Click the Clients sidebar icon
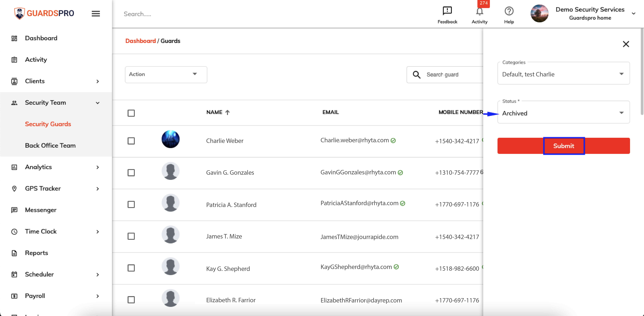This screenshot has height=316, width=644. point(14,81)
